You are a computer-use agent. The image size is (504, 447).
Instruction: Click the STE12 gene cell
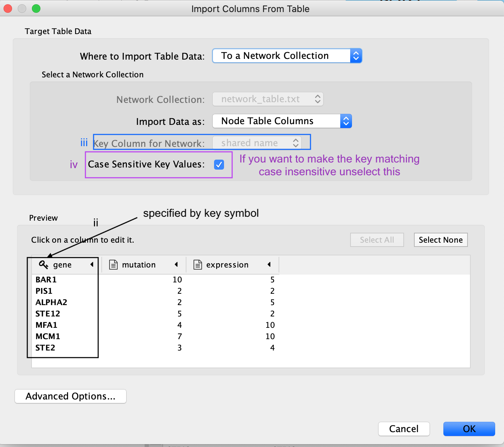pyautogui.click(x=48, y=314)
